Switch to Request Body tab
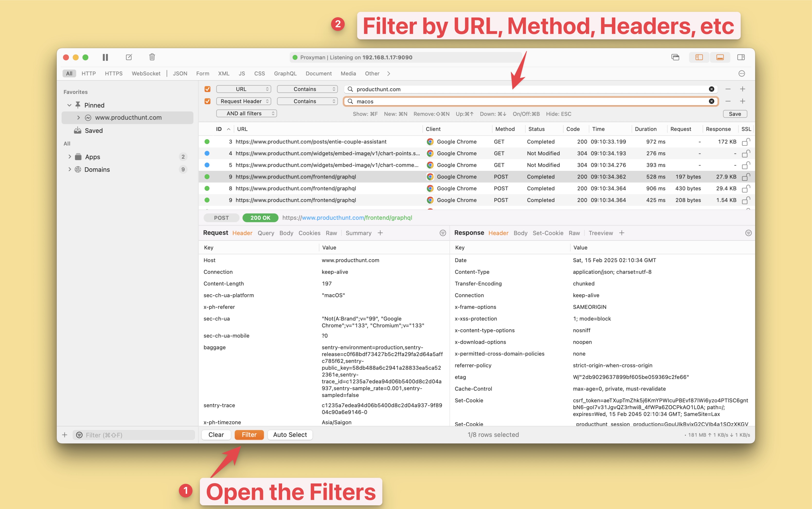The height and width of the screenshot is (509, 812). (x=286, y=233)
